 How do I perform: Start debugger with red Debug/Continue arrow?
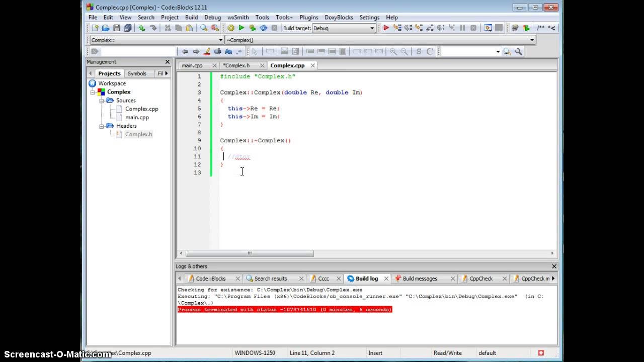(386, 28)
